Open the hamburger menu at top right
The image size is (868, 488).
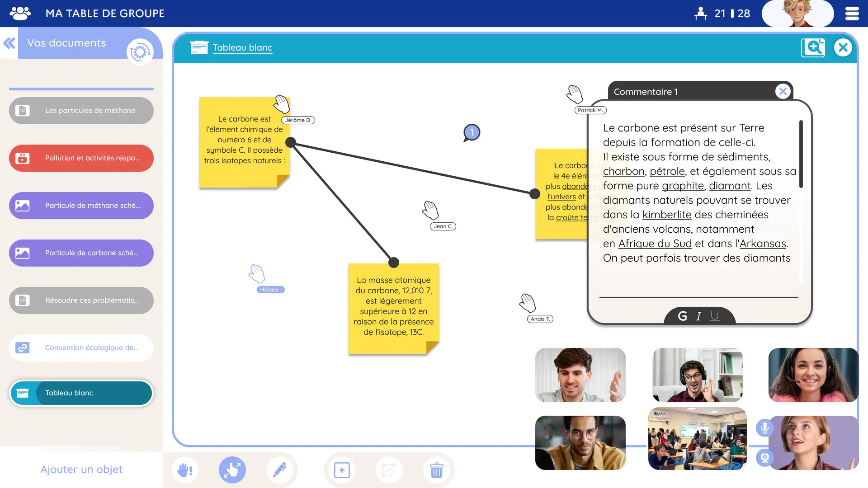coord(852,14)
